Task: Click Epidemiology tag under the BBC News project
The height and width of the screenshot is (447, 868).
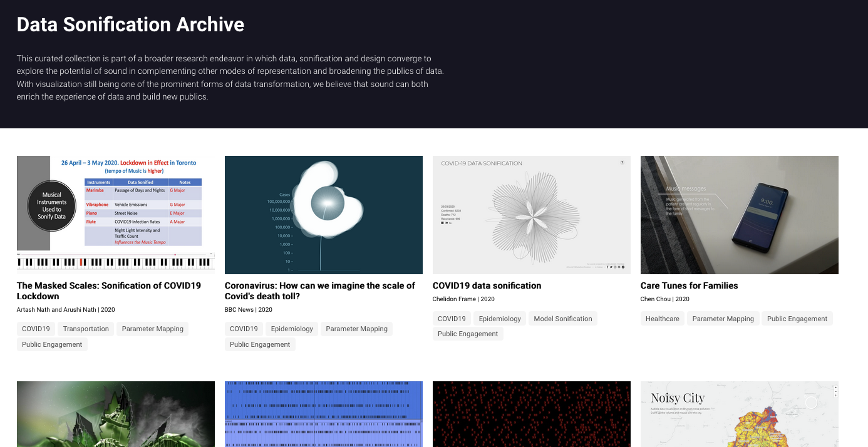Action: [x=291, y=329]
